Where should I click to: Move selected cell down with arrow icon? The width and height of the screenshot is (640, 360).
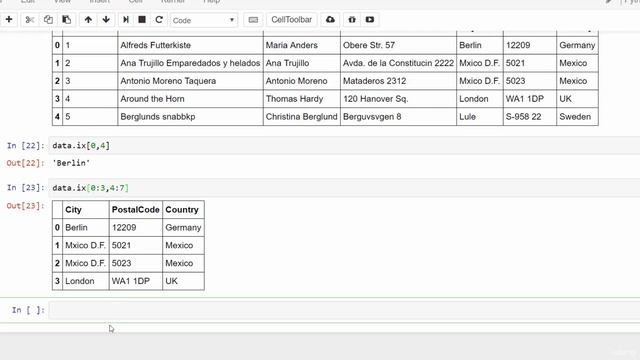pyautogui.click(x=106, y=20)
